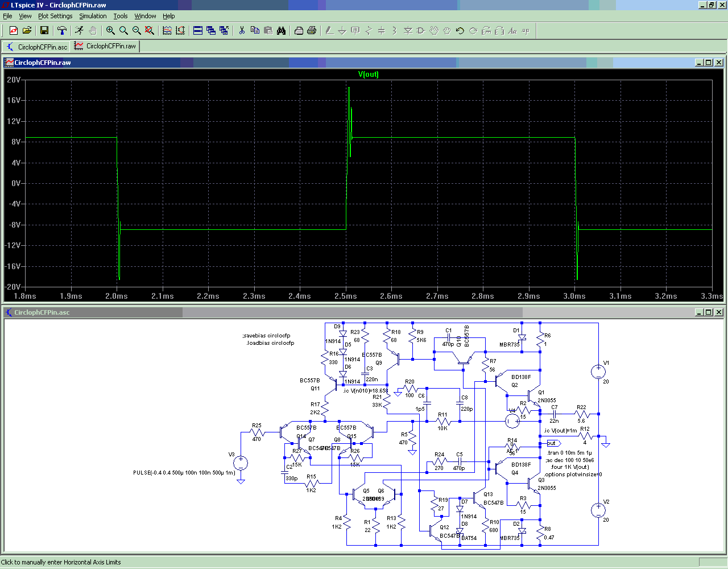Click the Autorange waveform icon
Screen dimensions: 728x569
(x=167, y=31)
